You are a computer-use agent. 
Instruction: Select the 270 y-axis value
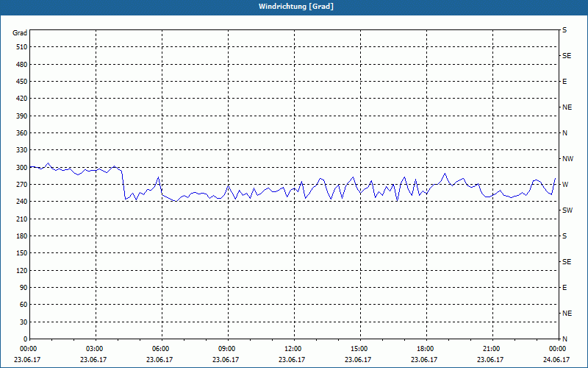22,185
